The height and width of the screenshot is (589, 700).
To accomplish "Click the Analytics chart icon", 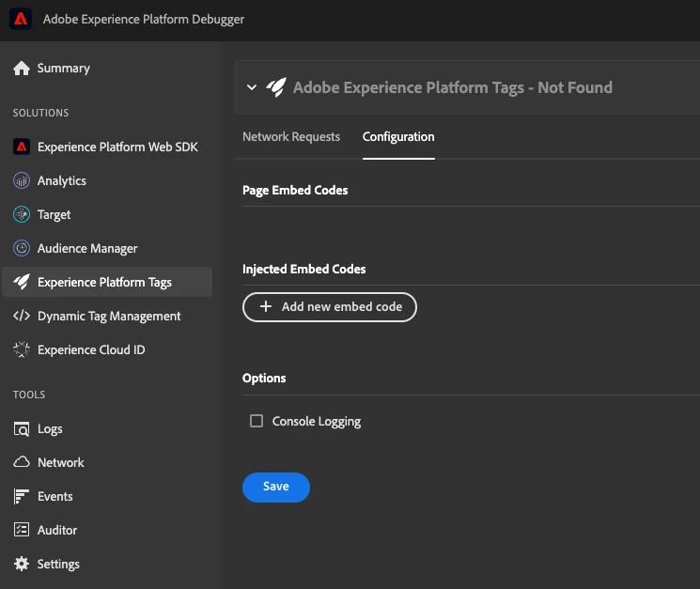I will (x=22, y=180).
